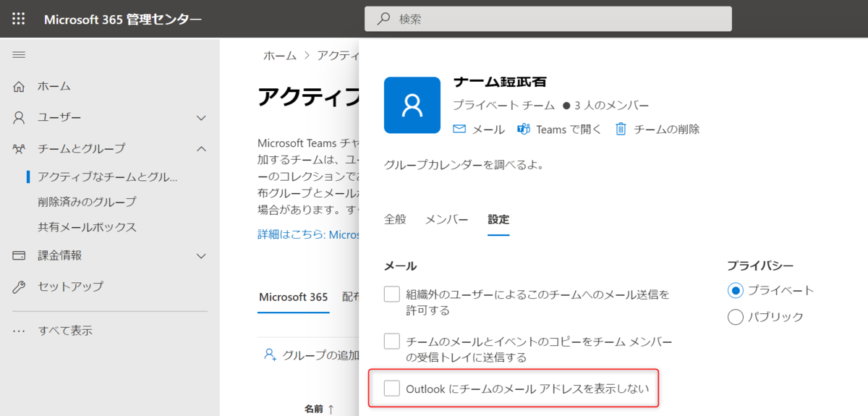Check チームのメールとイベントのコピー checkbox
Screen dimensions: 868x416
point(392,341)
